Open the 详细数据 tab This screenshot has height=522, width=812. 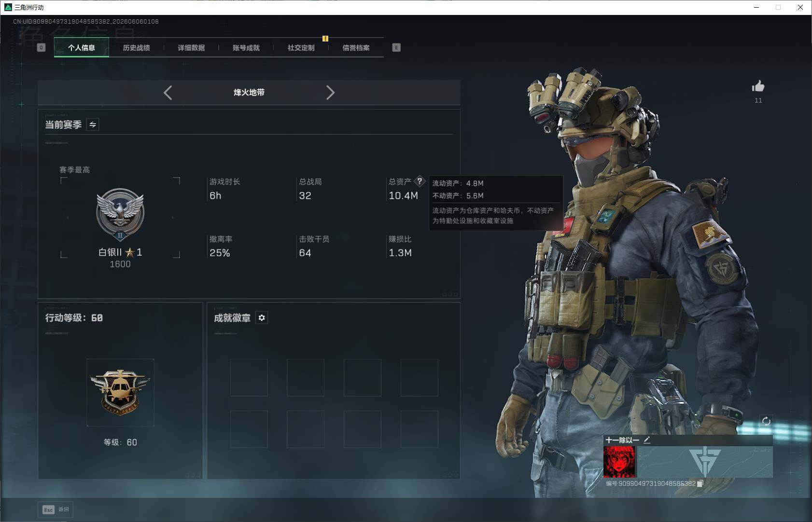tap(191, 48)
